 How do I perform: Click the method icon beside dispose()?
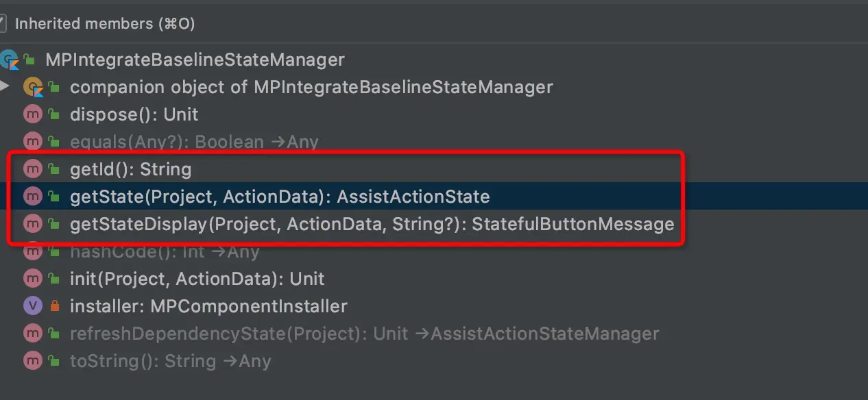(33, 114)
